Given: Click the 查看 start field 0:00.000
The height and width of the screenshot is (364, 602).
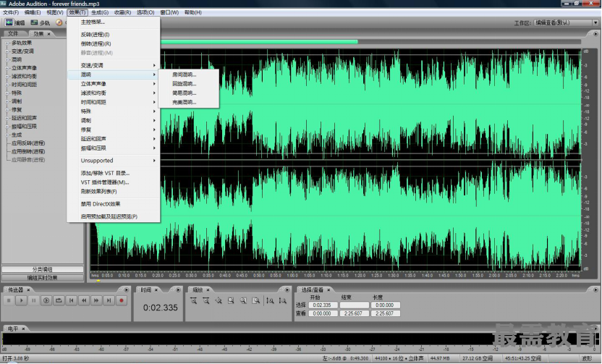Looking at the screenshot, I should tap(323, 313).
